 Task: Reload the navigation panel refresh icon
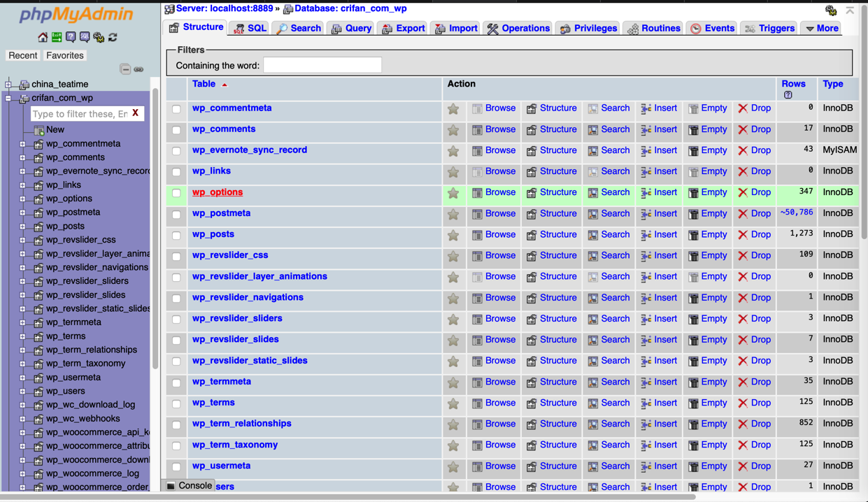(x=113, y=37)
